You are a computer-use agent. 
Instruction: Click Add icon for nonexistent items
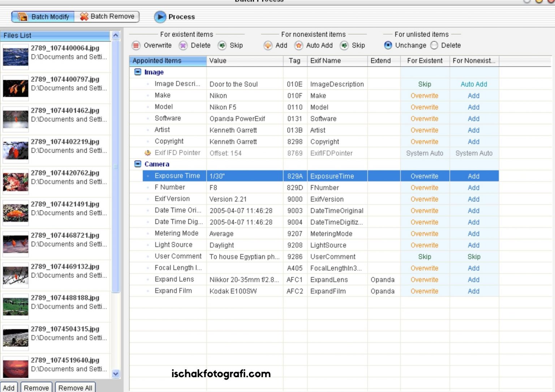(268, 45)
